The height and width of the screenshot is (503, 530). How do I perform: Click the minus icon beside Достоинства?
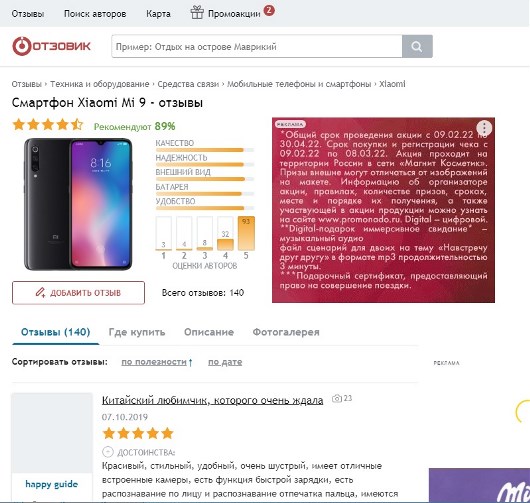(x=107, y=452)
